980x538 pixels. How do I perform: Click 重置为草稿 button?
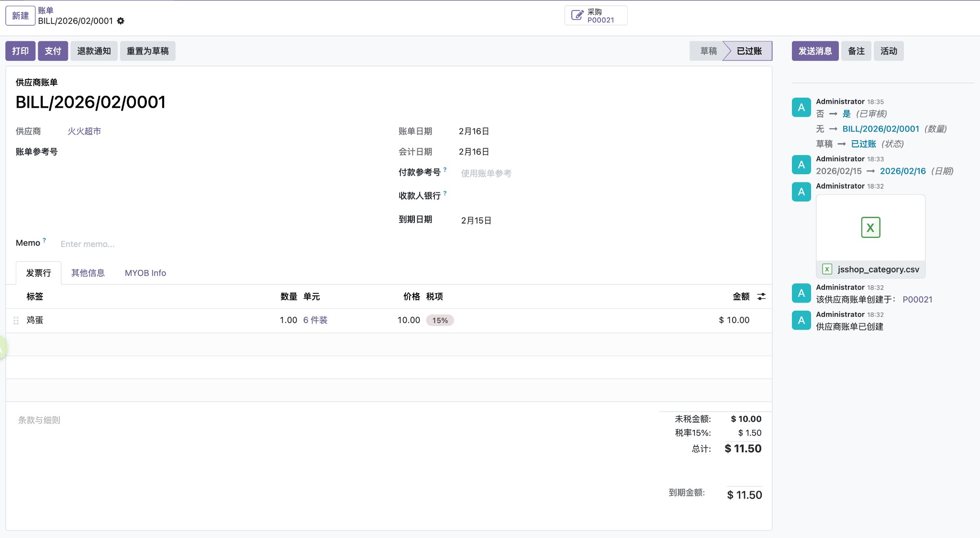tap(147, 51)
